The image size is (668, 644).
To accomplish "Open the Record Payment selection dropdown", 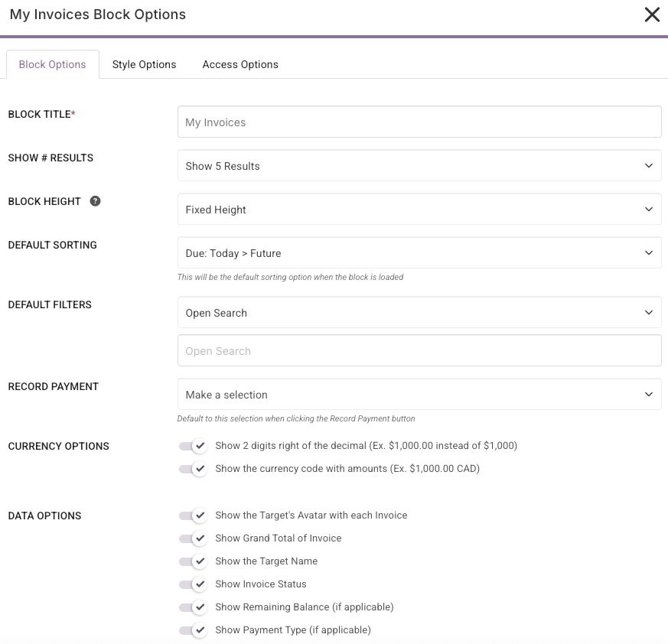I will pyautogui.click(x=419, y=395).
